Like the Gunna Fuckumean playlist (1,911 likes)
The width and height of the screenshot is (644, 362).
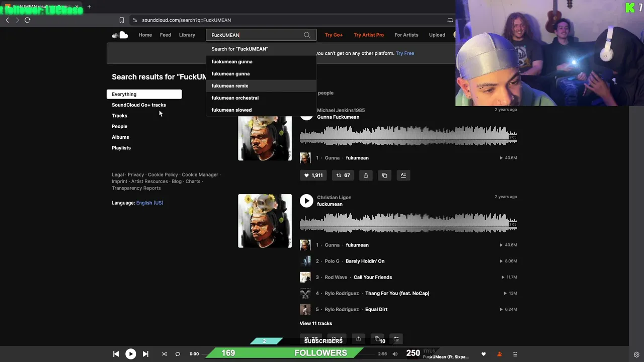(x=313, y=175)
